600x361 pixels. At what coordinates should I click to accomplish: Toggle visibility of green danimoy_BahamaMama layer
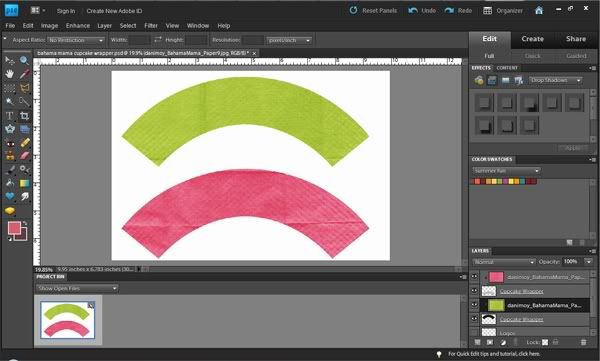pyautogui.click(x=474, y=305)
